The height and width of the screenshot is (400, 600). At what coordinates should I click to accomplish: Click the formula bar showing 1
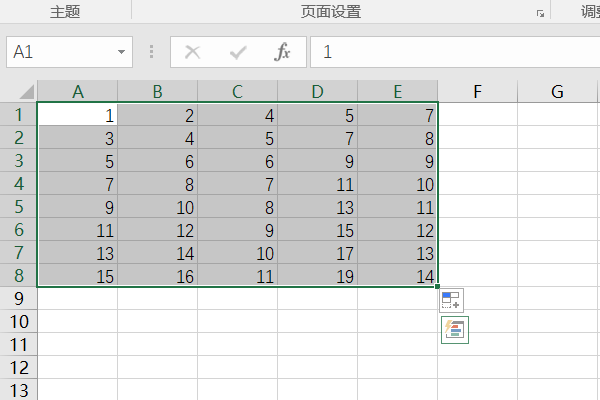[450, 53]
